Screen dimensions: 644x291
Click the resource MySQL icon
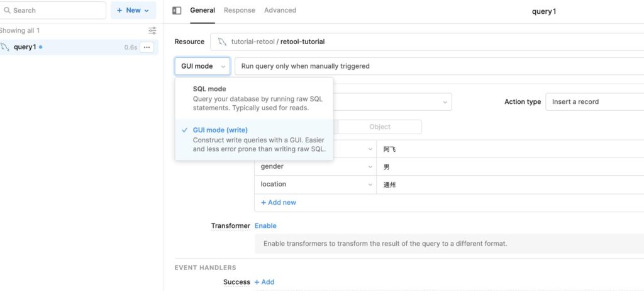pyautogui.click(x=222, y=42)
